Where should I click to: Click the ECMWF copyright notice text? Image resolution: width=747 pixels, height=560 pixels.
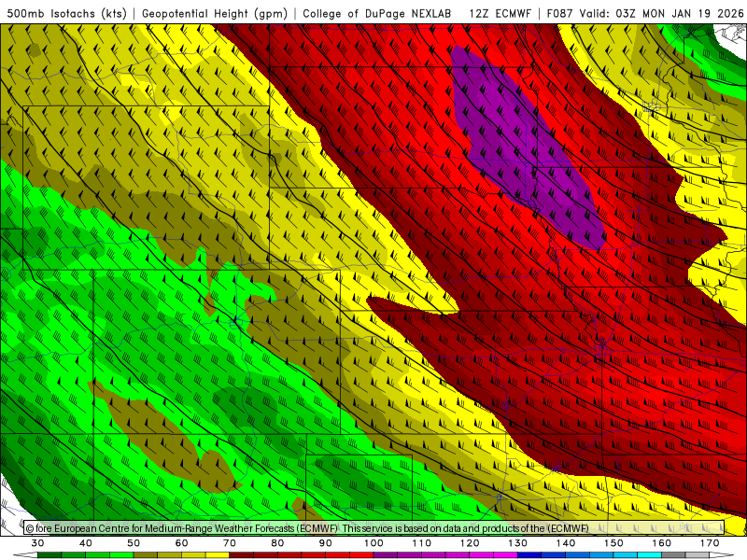coord(307,528)
